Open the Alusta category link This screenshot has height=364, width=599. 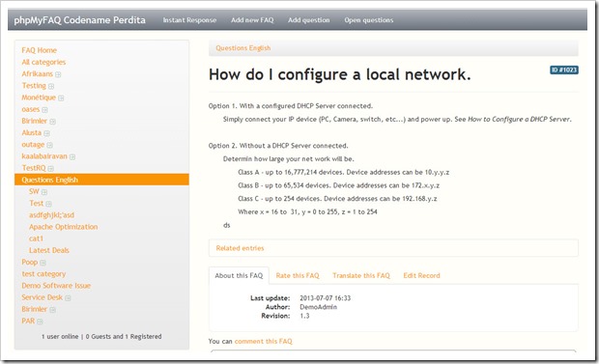[x=31, y=132]
